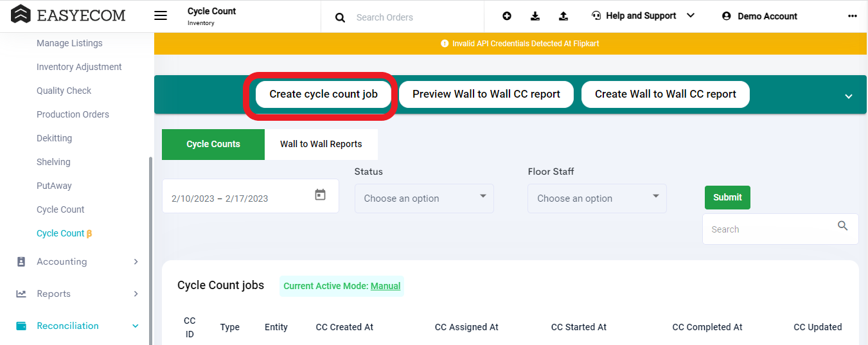Viewport: 868px width, 345px height.
Task: Open the Floor Staff dropdown
Action: point(597,199)
